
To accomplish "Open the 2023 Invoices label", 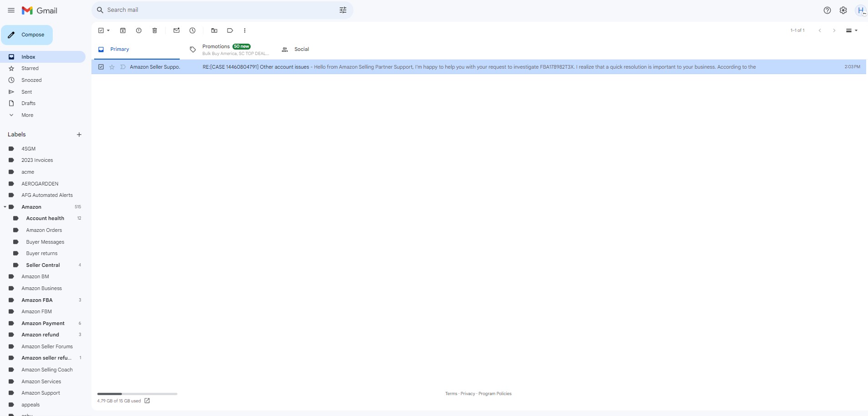I will [37, 160].
